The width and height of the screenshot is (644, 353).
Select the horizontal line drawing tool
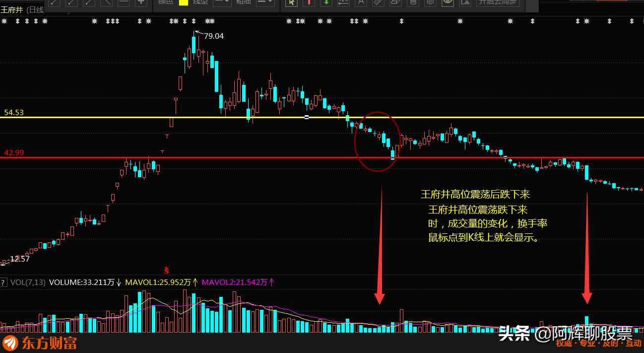[x=124, y=2]
